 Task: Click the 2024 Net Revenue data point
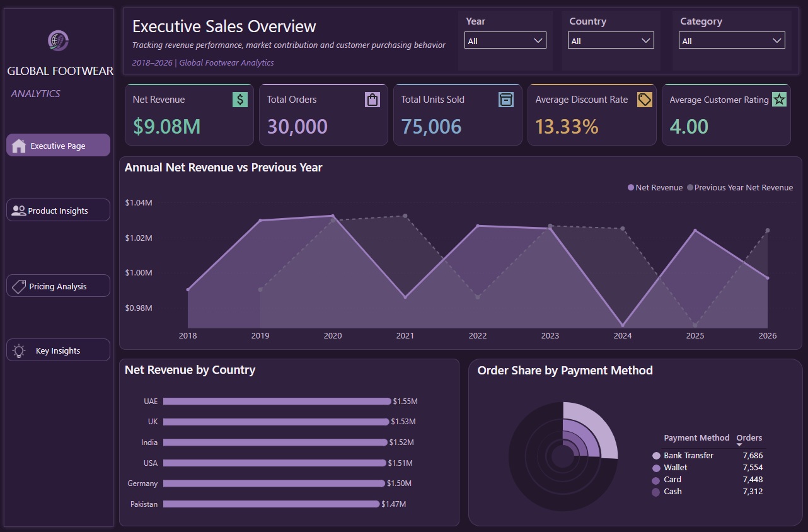point(623,325)
